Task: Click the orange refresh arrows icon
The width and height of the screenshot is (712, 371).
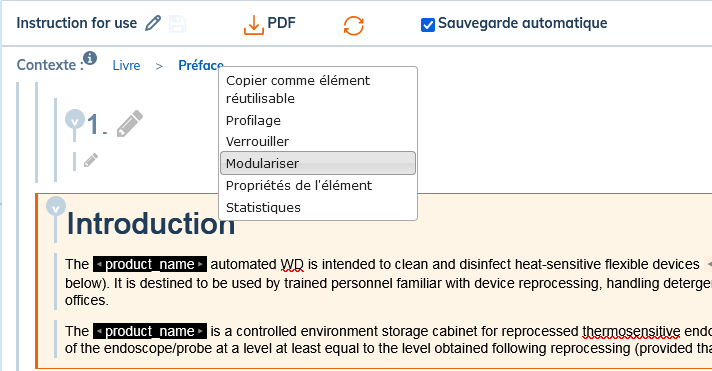Action: click(x=354, y=25)
